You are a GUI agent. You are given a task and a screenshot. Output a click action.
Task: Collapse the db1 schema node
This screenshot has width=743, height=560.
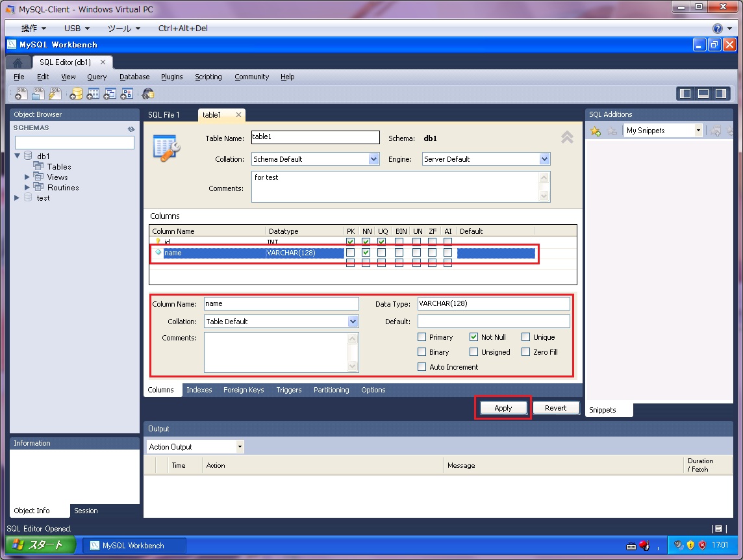tap(18, 155)
